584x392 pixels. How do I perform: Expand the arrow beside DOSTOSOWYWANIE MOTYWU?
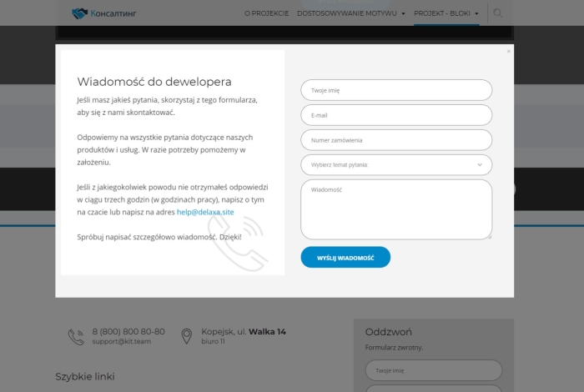point(403,14)
